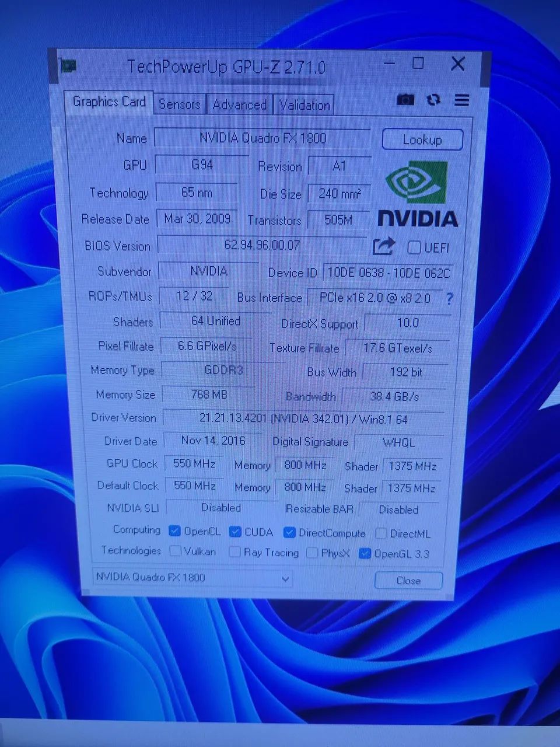This screenshot has height=747, width=560.
Task: Toggle the PhysX checkbox
Action: [x=312, y=552]
